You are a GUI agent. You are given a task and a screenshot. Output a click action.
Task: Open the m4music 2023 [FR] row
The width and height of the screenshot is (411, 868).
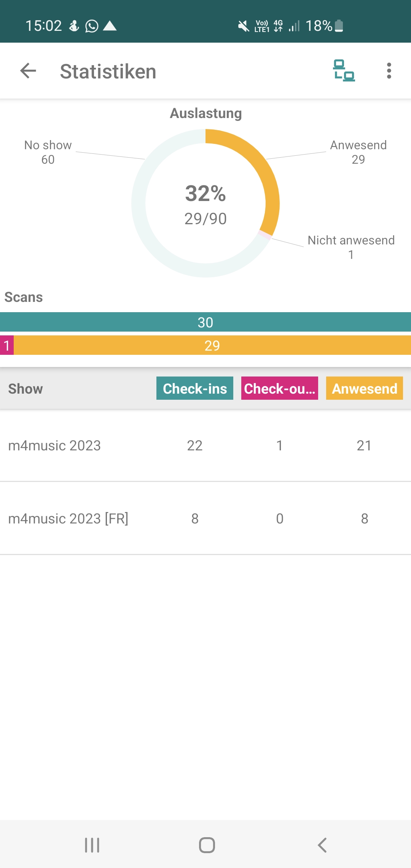tap(205, 519)
